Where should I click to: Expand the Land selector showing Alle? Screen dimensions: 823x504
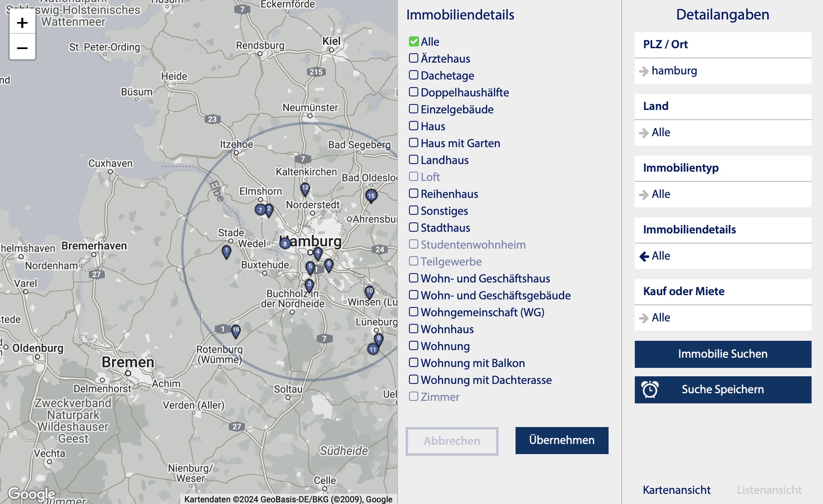click(x=722, y=133)
